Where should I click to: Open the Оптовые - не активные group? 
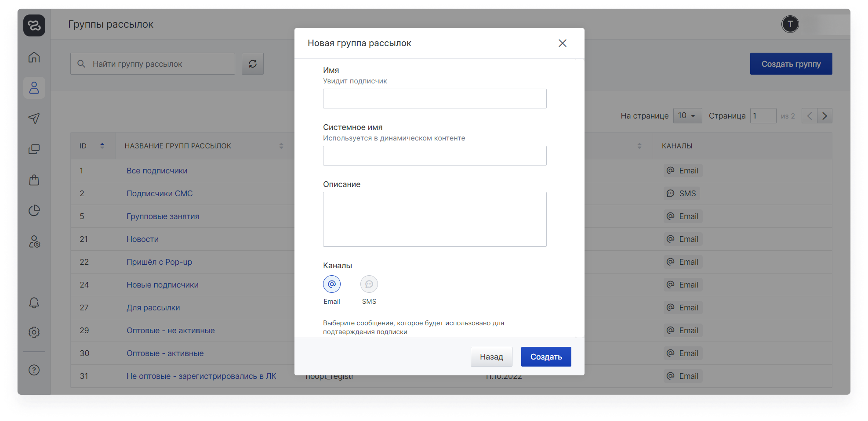(x=171, y=331)
